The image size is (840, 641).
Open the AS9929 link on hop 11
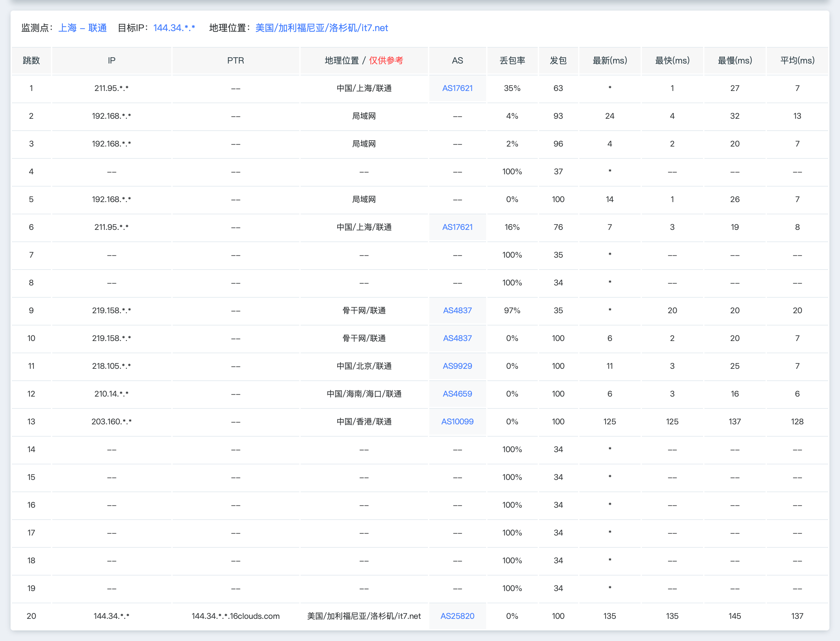pos(457,366)
